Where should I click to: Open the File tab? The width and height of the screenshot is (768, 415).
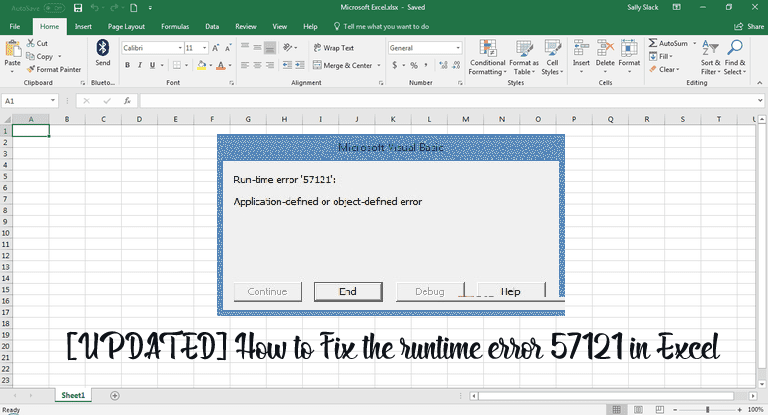coord(15,26)
